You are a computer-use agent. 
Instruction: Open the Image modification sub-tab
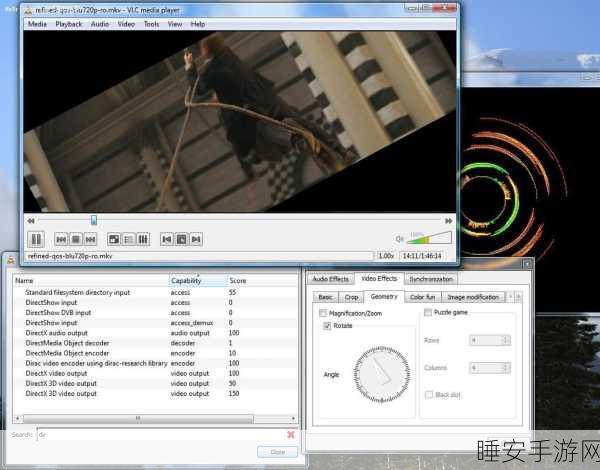tap(473, 297)
